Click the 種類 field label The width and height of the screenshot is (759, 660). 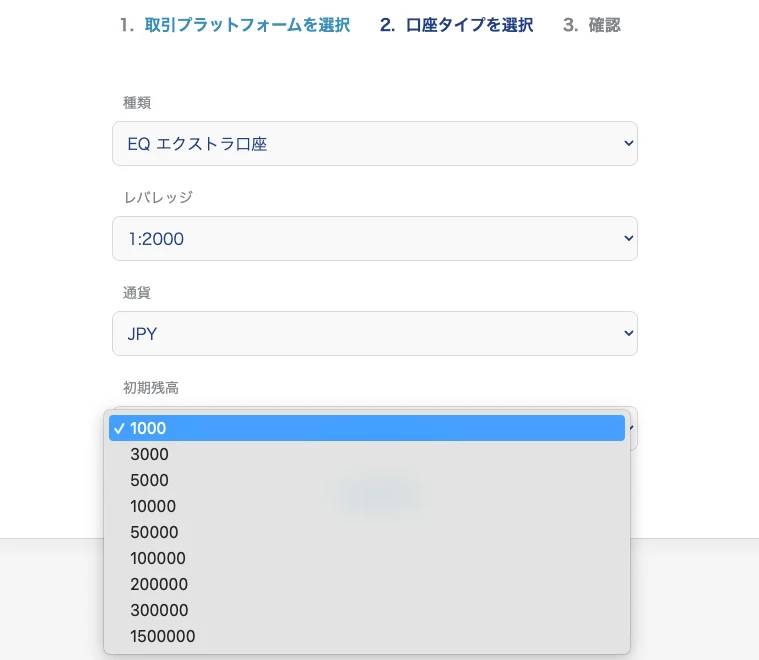click(137, 103)
